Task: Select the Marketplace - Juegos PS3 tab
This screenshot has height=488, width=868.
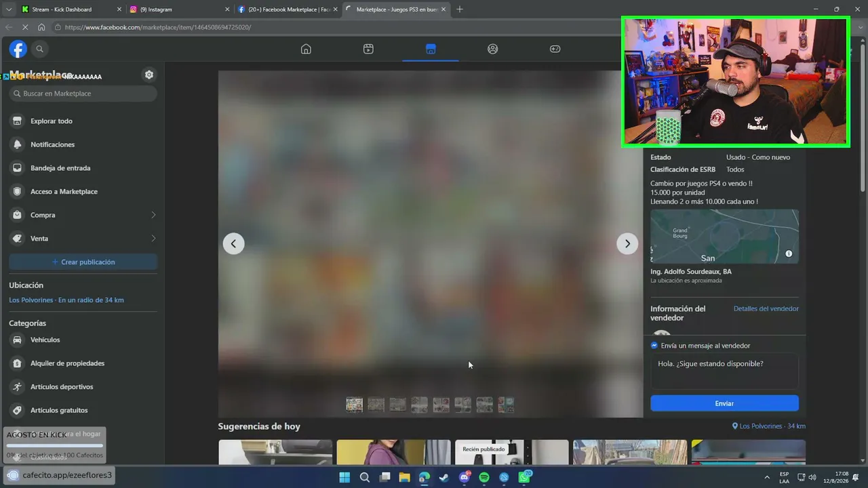Action: coord(395,9)
